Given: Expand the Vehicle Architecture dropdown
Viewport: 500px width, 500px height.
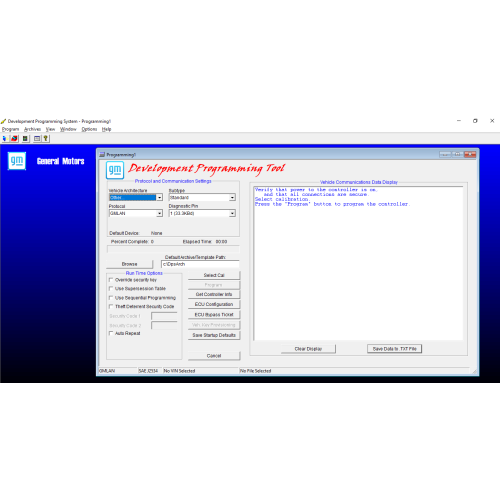Looking at the screenshot, I should [x=159, y=198].
